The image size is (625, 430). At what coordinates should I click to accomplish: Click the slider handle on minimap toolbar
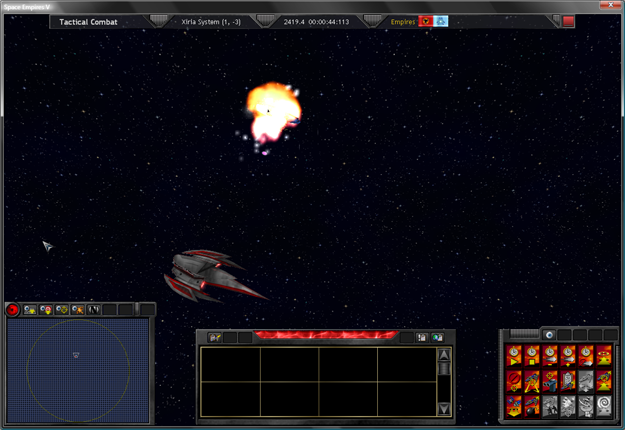(x=137, y=309)
